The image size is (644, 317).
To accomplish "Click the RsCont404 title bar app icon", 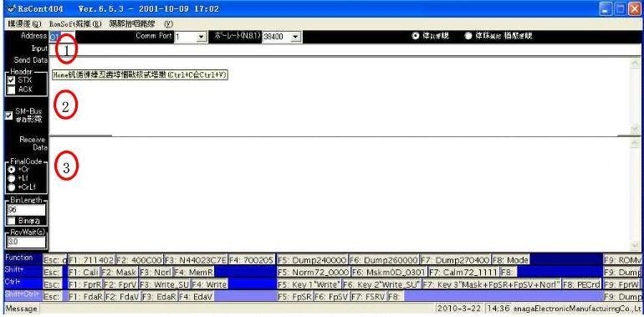I will [x=11, y=9].
